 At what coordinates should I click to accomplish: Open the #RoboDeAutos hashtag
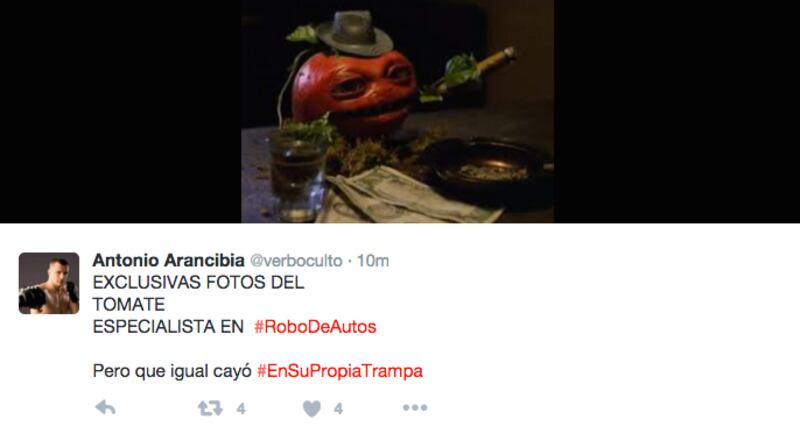click(315, 327)
